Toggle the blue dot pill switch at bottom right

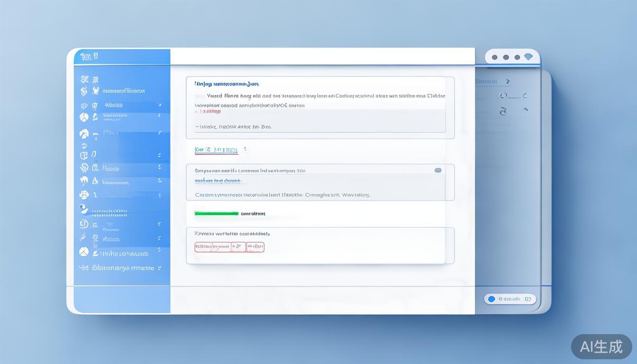491,299
